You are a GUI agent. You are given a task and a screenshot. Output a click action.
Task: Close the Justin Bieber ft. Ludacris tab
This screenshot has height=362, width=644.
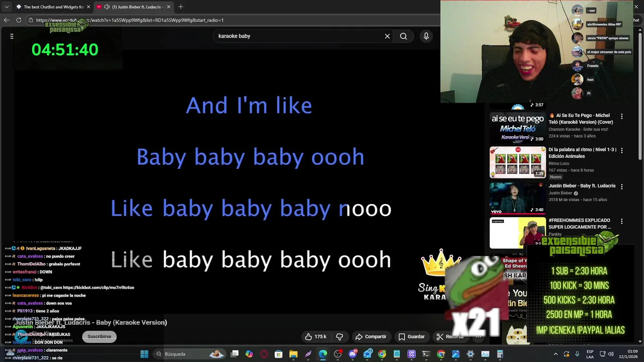tap(169, 7)
